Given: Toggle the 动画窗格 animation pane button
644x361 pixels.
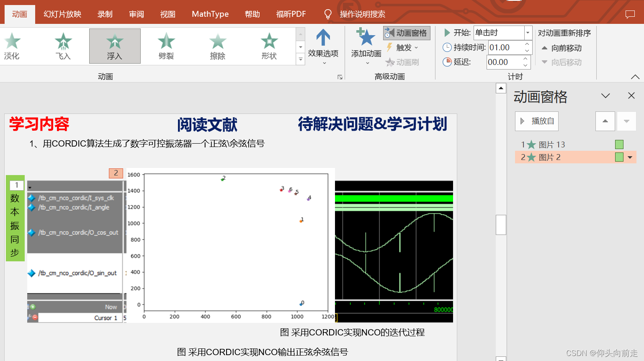Looking at the screenshot, I should 407,33.
